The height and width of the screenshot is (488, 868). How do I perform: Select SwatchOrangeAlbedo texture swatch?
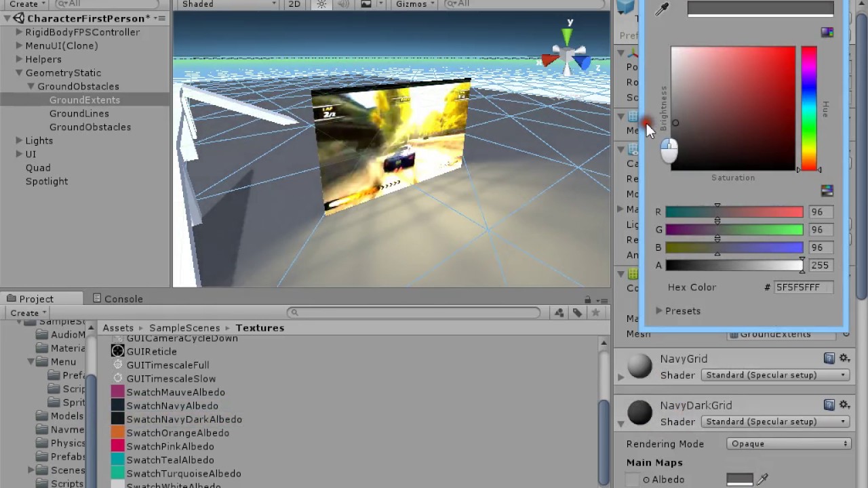117,432
